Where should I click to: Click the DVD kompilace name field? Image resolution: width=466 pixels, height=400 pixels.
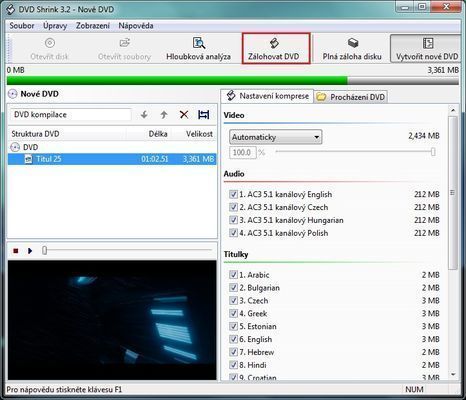pyautogui.click(x=71, y=115)
